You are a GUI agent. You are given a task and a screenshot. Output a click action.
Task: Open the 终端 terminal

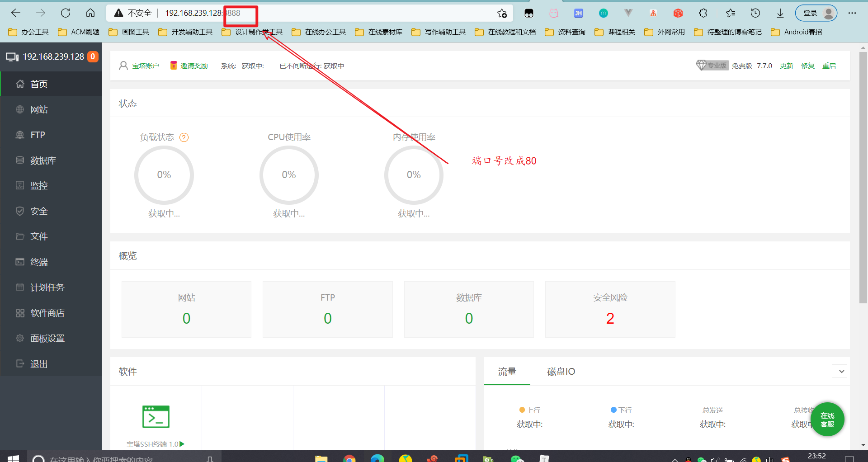point(39,261)
